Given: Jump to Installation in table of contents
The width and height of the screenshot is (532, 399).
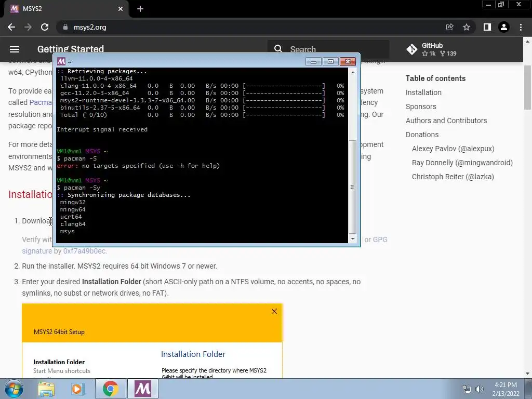Looking at the screenshot, I should pos(423,92).
